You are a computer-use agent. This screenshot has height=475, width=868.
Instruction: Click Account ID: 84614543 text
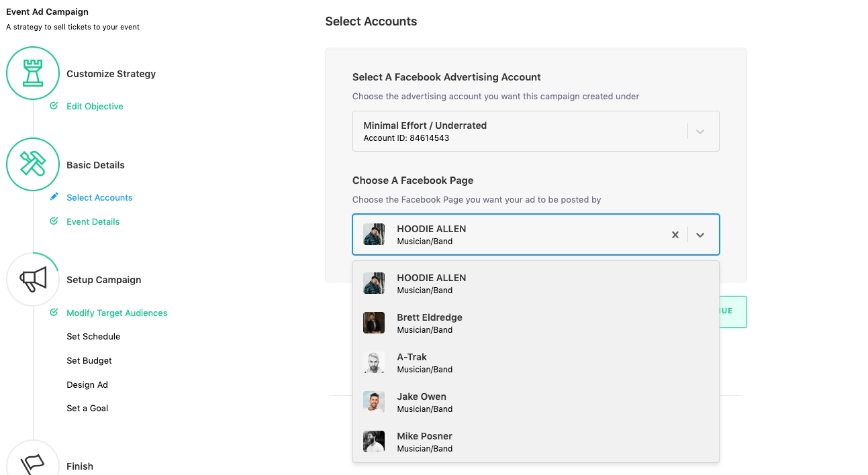406,138
